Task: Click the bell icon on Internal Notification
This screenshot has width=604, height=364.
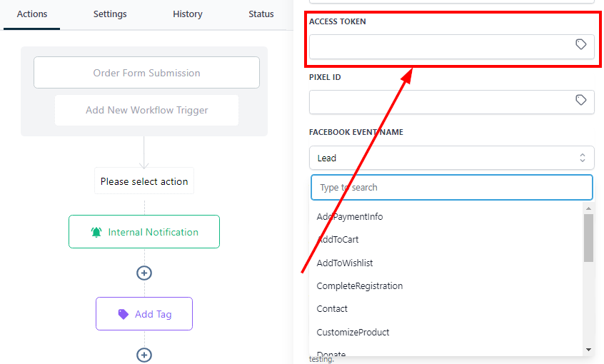Action: point(96,232)
